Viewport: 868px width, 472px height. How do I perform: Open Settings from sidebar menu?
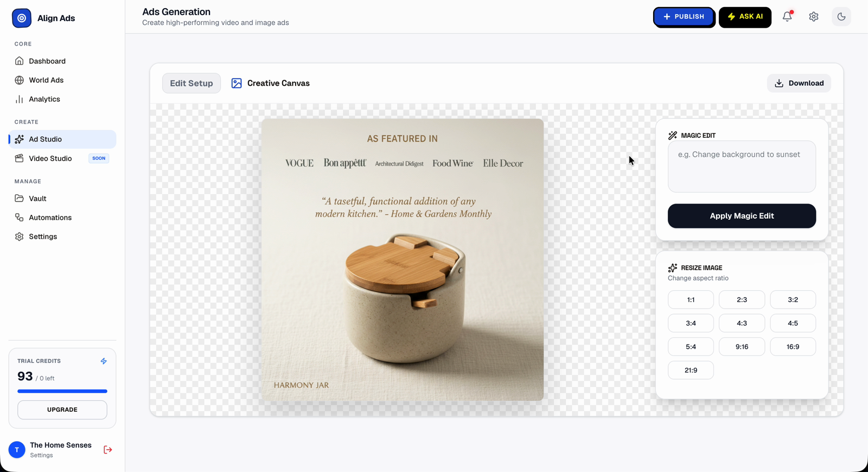[x=62, y=237]
